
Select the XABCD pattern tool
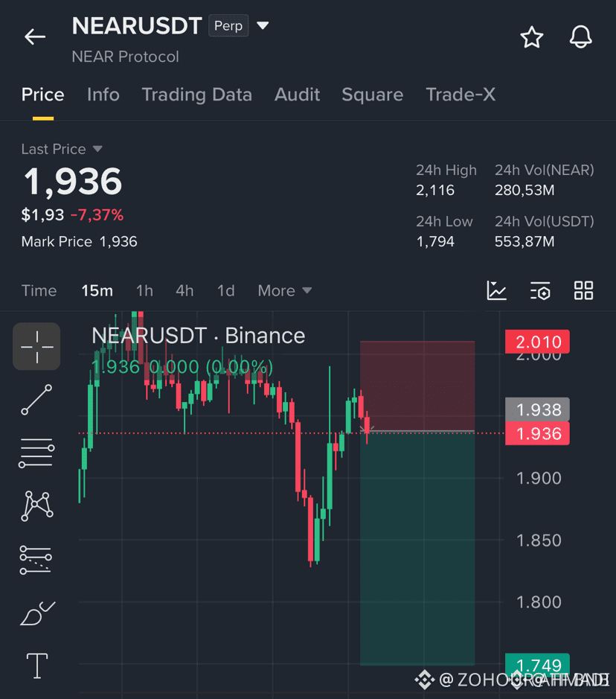pos(37,506)
